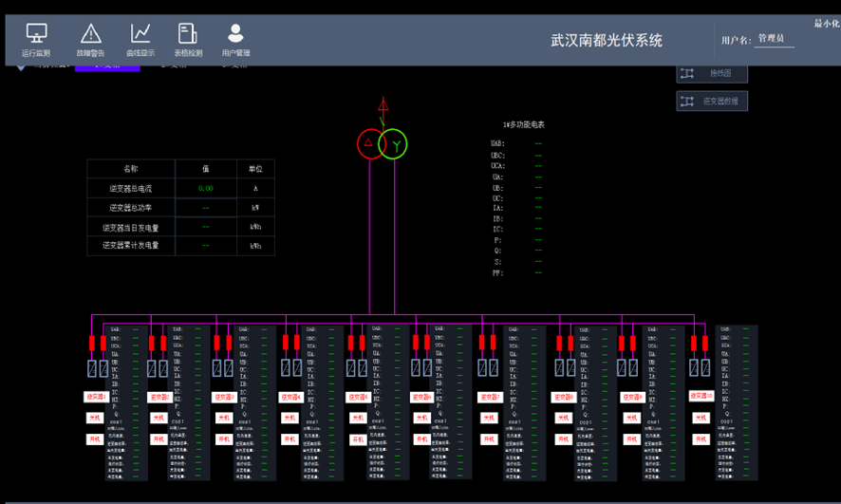Select the 逆变器8 label
The height and width of the screenshot is (504, 841).
pyautogui.click(x=563, y=398)
